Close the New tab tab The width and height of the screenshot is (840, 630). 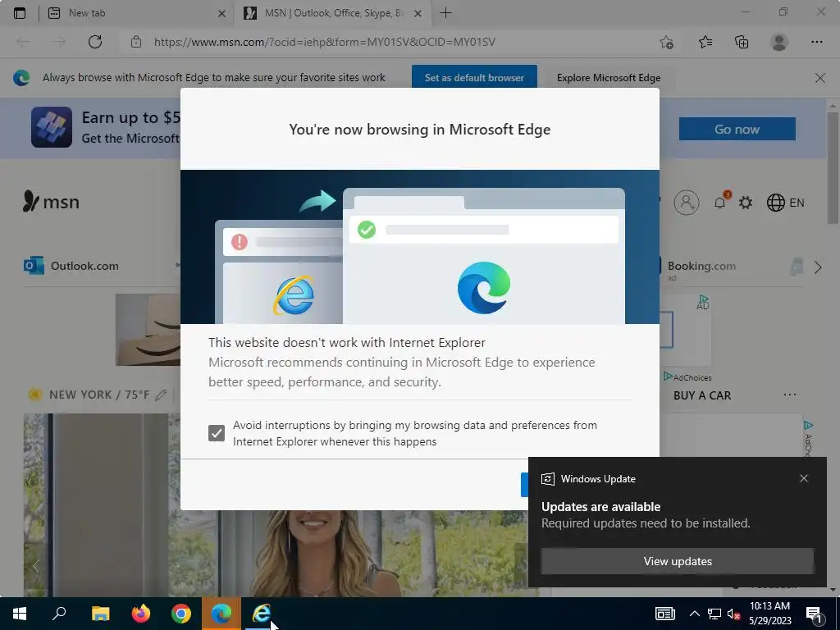coord(221,13)
